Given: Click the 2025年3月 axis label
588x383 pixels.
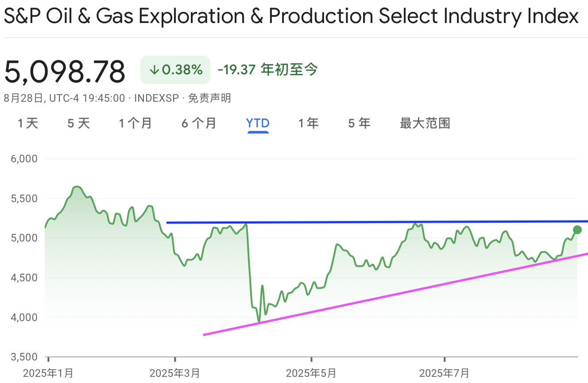Looking at the screenshot, I should pyautogui.click(x=174, y=373).
